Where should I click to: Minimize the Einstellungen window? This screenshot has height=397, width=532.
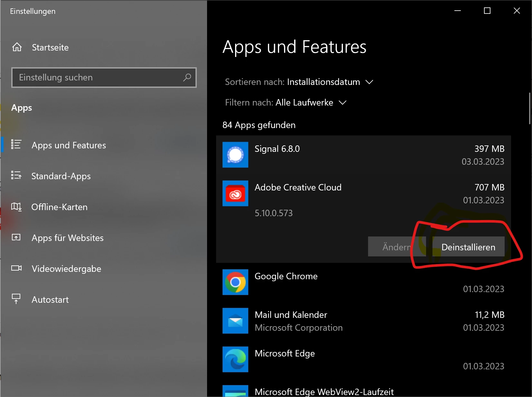tap(458, 11)
